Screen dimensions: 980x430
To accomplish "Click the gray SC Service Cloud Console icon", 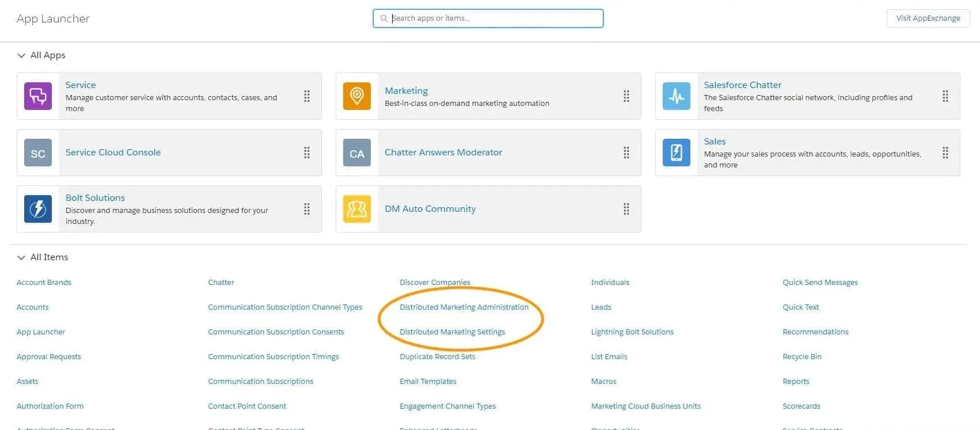I will pos(38,153).
